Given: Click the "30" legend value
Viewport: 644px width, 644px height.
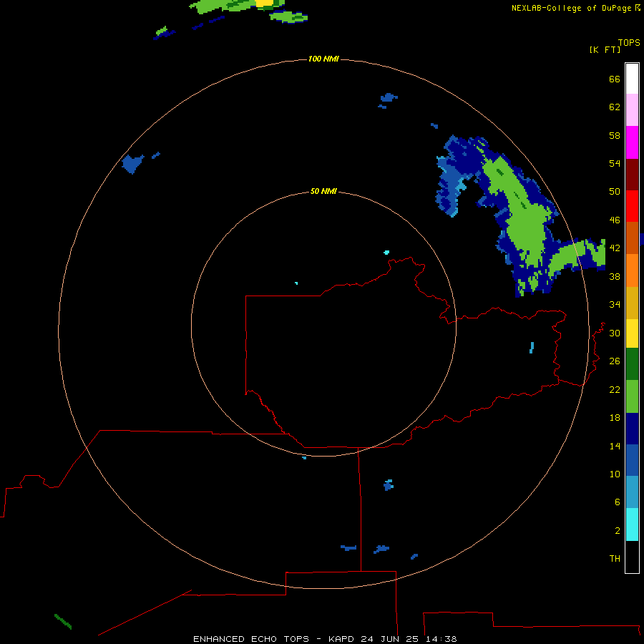Looking at the screenshot, I should click(615, 333).
